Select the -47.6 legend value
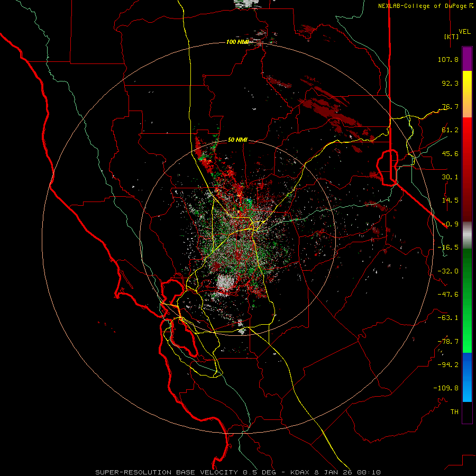476x476 pixels. click(x=448, y=295)
